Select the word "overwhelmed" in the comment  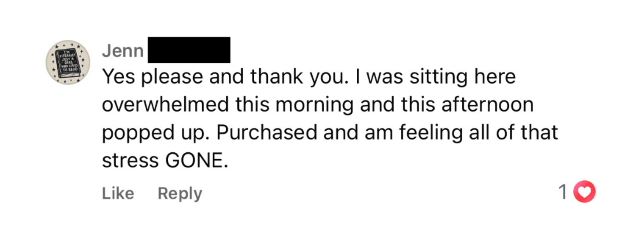point(165,105)
